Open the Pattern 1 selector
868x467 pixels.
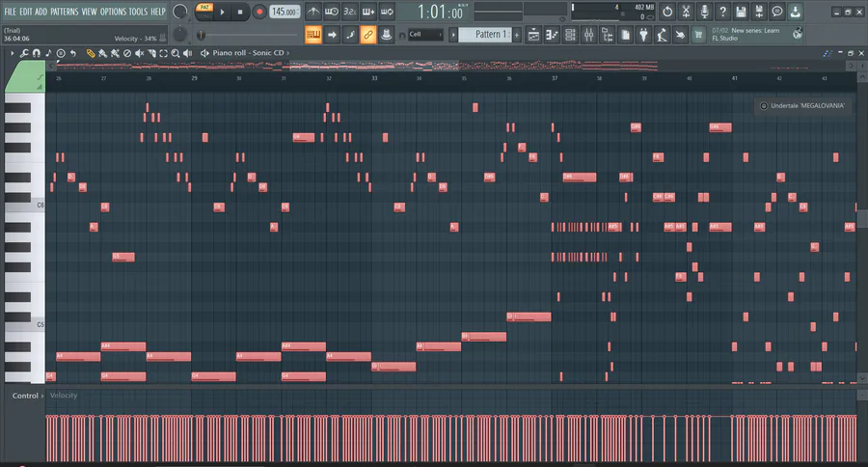point(485,35)
